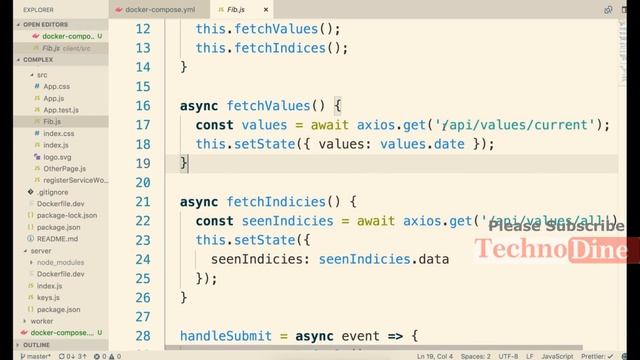
Task: Open docker-compose file at tree bottom
Action: click(x=62, y=333)
